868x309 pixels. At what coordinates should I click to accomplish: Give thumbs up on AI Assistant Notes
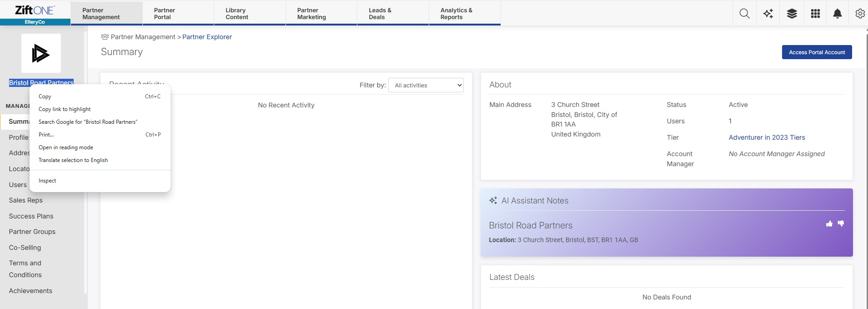point(829,223)
